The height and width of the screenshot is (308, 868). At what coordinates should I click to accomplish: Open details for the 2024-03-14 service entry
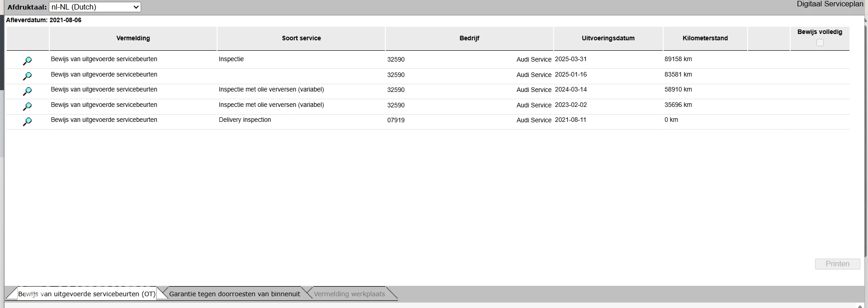click(28, 91)
